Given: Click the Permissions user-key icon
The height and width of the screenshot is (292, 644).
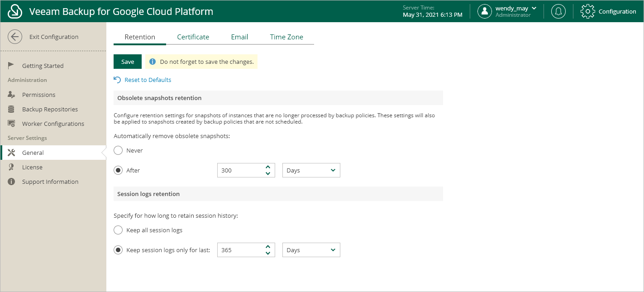Looking at the screenshot, I should 11,95.
